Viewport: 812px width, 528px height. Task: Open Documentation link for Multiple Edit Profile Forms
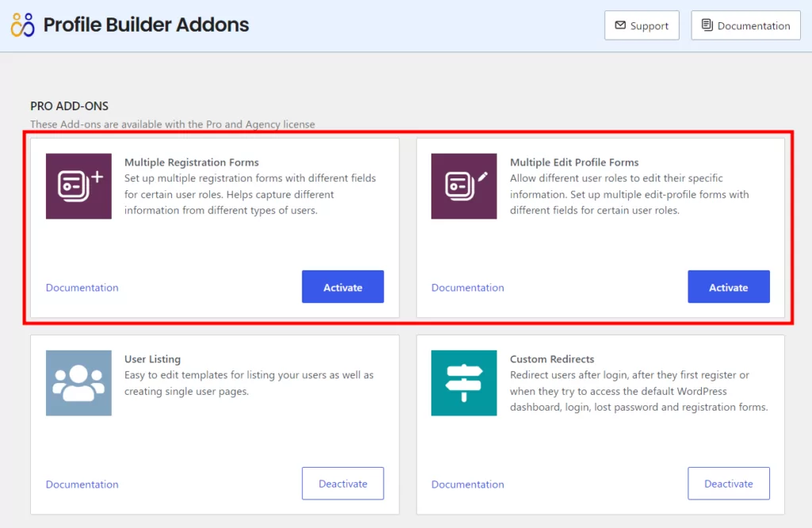tap(468, 287)
